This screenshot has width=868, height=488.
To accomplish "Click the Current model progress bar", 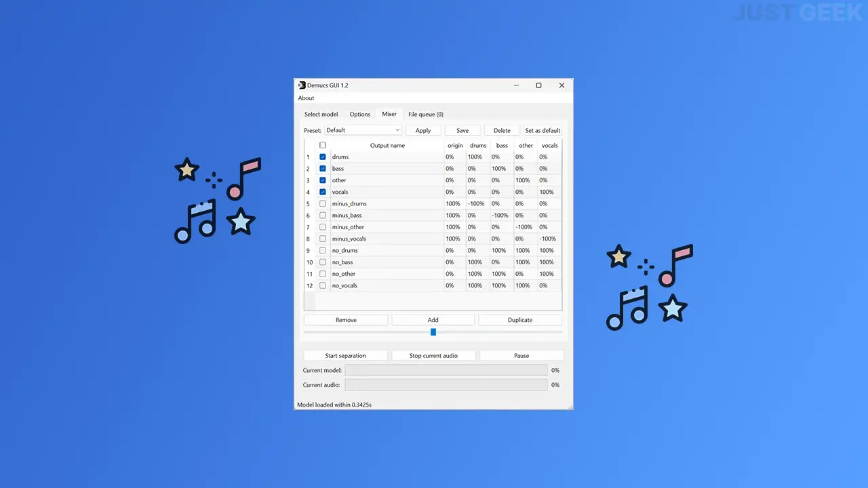I will tap(446, 370).
